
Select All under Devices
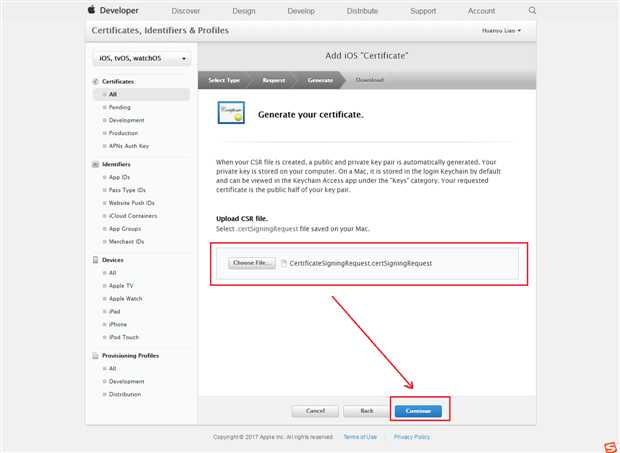(113, 273)
